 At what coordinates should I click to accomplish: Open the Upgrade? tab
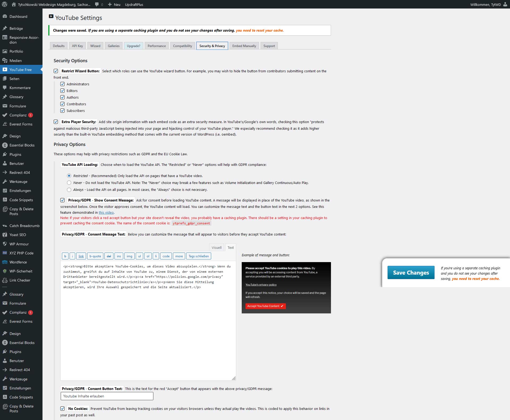coord(134,46)
